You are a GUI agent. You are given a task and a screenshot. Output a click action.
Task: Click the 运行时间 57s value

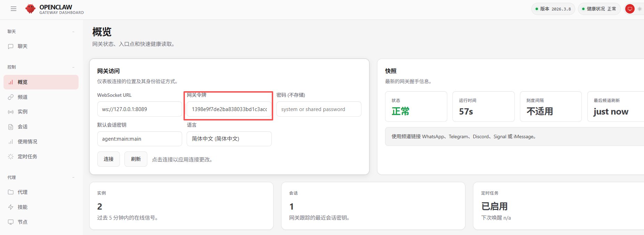point(466,112)
